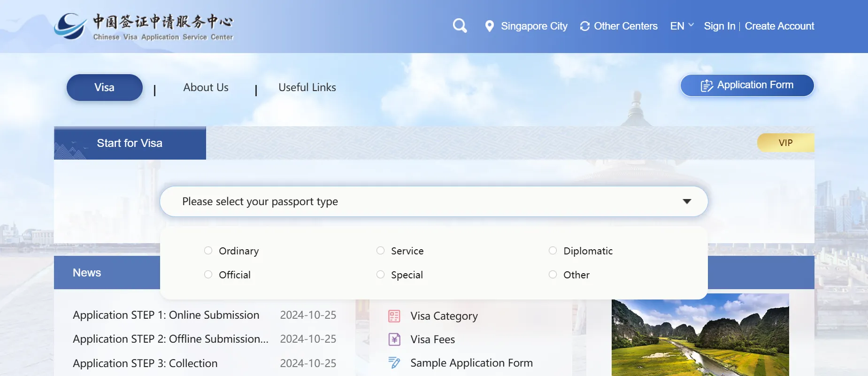Viewport: 868px width, 376px height.
Task: Click the Visa Category list icon
Action: [394, 316]
